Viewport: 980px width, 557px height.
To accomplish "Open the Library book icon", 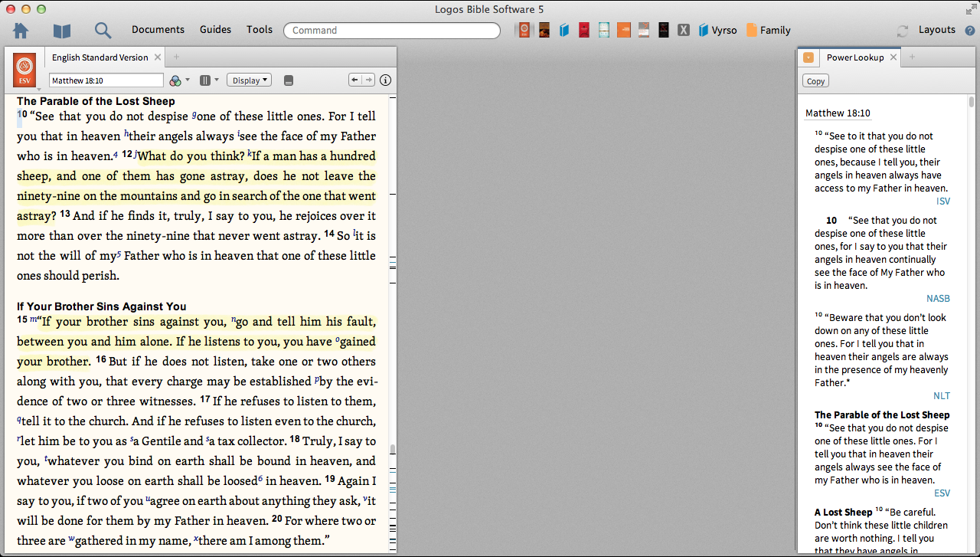I will pyautogui.click(x=62, y=31).
